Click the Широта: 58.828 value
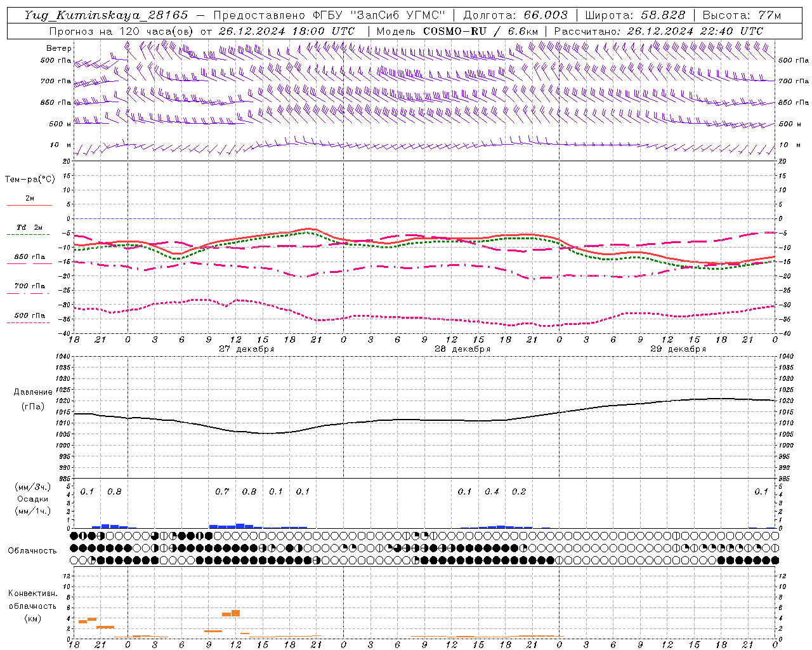 click(635, 15)
